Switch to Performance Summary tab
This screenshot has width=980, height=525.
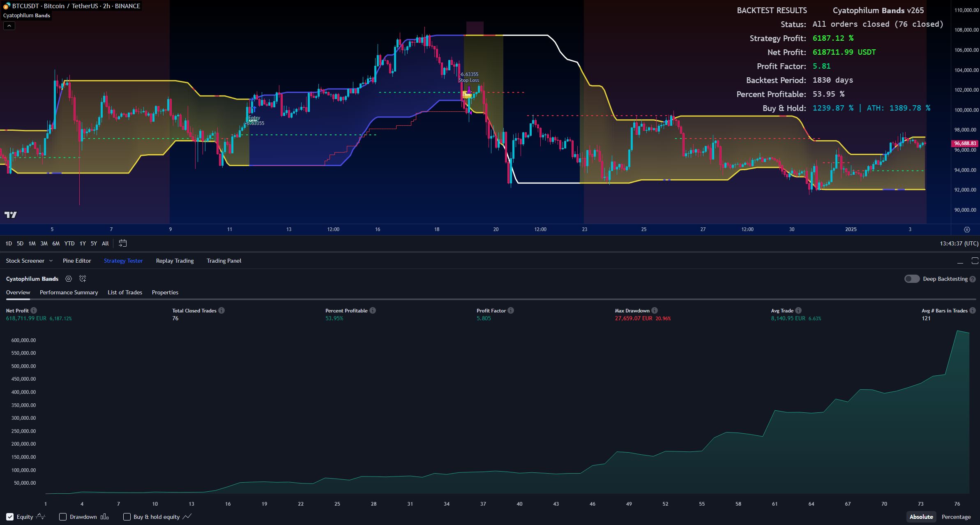69,292
